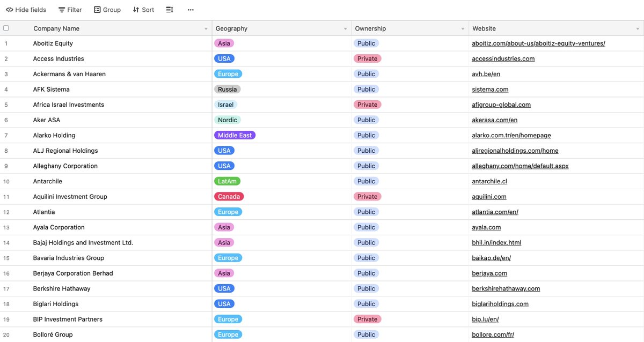Toggle the select all rows checkbox
This screenshot has height=342, width=644.
tap(6, 28)
